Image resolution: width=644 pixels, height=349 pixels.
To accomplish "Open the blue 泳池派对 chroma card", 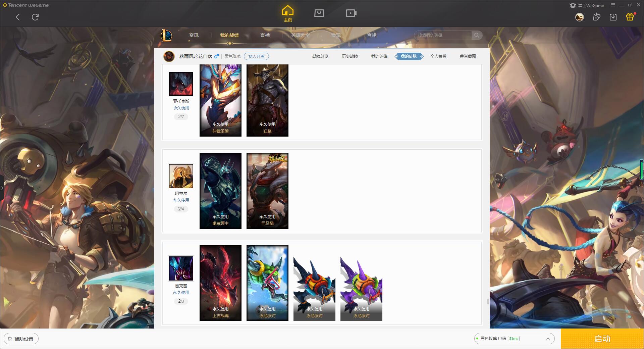I will tap(314, 289).
